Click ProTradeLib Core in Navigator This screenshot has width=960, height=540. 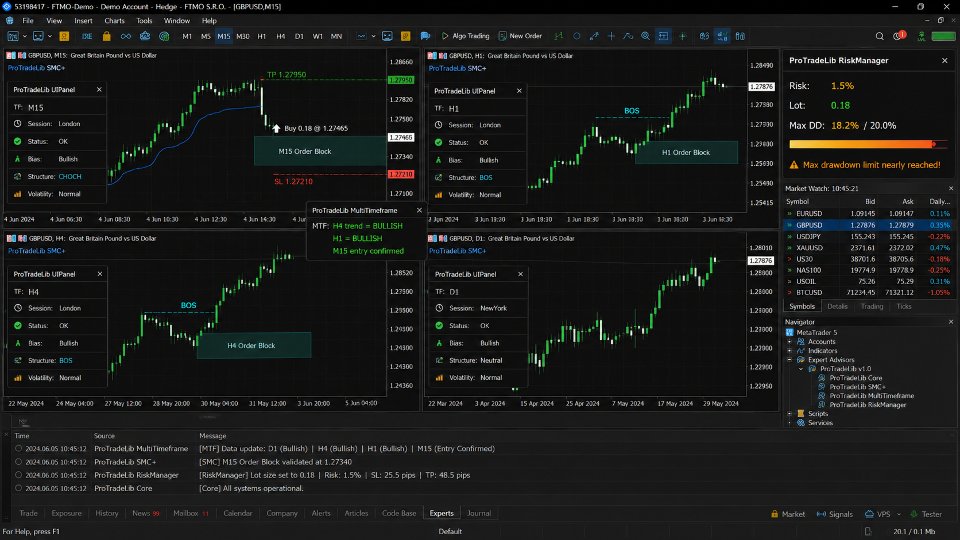point(855,378)
